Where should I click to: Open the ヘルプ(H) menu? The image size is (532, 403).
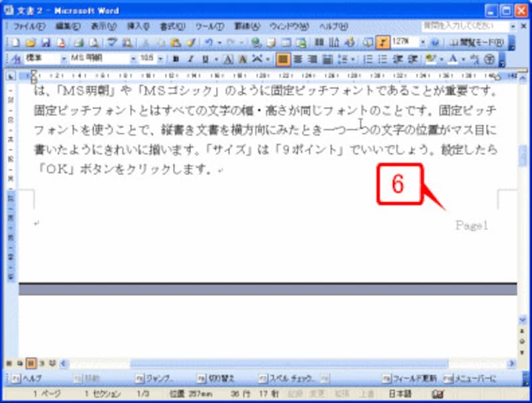(x=334, y=26)
